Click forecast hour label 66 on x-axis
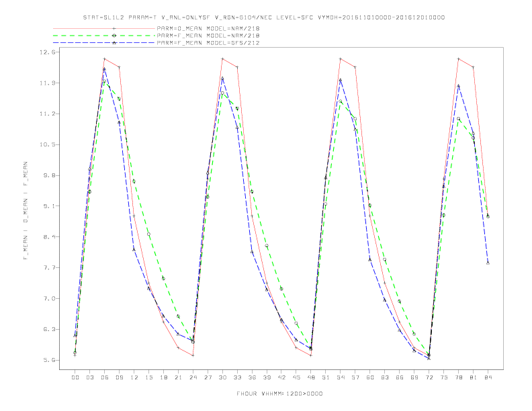The width and height of the screenshot is (532, 411). tap(400, 377)
